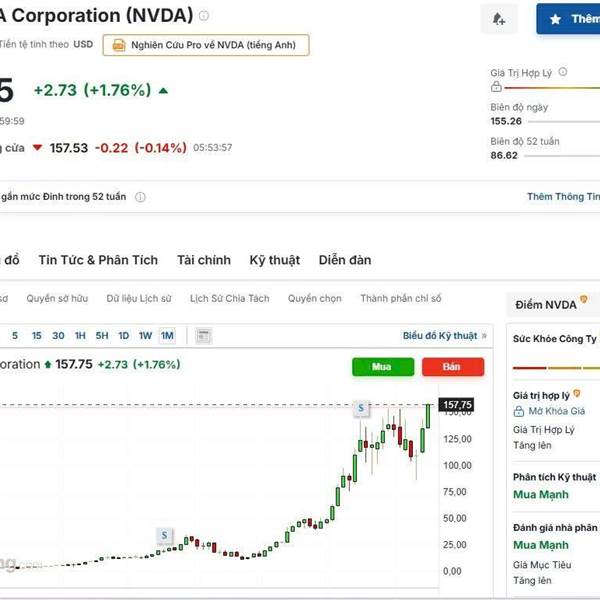The height and width of the screenshot is (600, 600).
Task: Click the lower S split marker on chart
Action: click(165, 535)
